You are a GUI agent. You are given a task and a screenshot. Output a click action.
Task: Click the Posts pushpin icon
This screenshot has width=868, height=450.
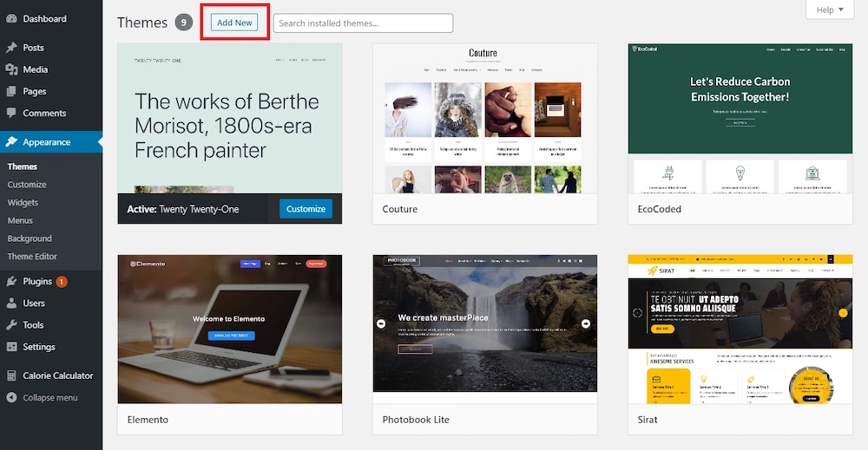(x=11, y=48)
